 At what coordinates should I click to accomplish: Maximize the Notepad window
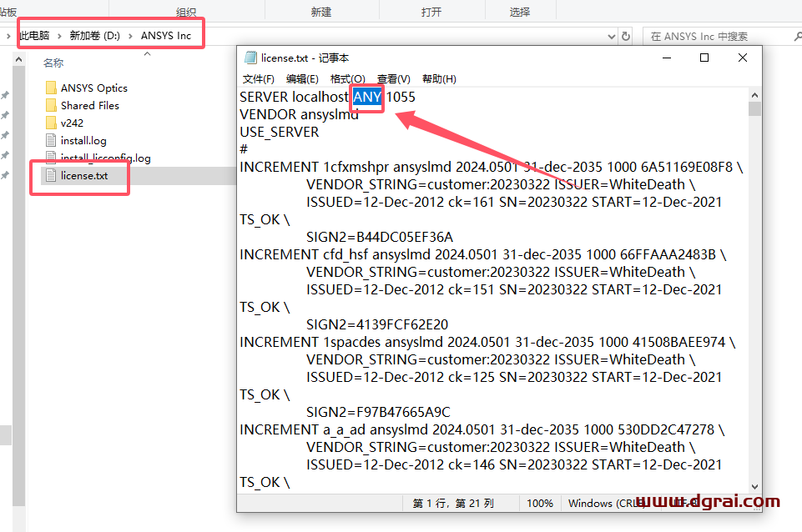point(704,58)
